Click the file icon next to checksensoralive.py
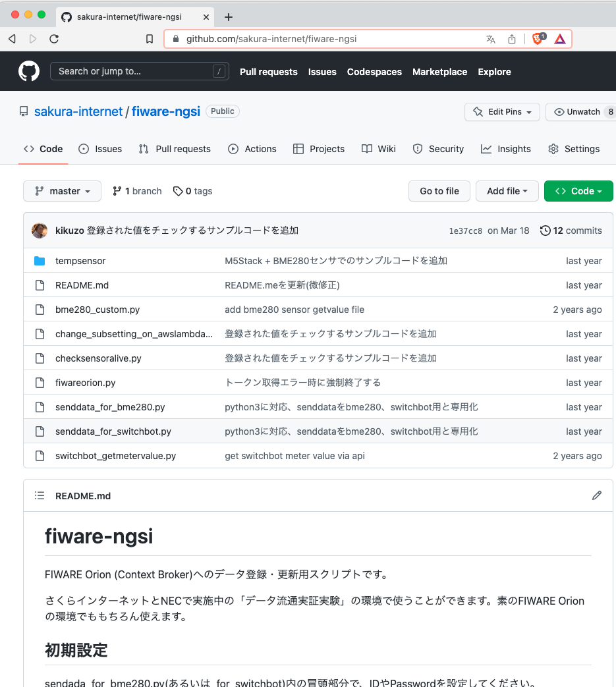 (40, 358)
